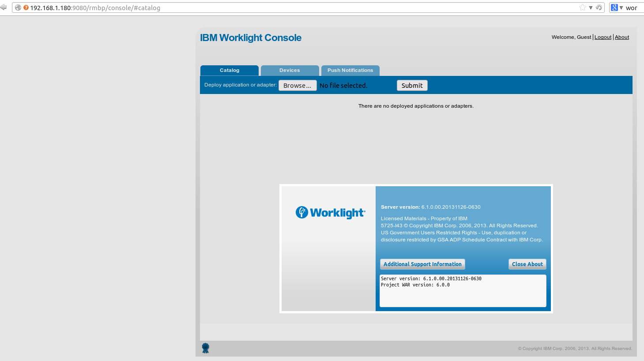
Task: Dismiss the dialog with Close About
Action: pos(527,264)
